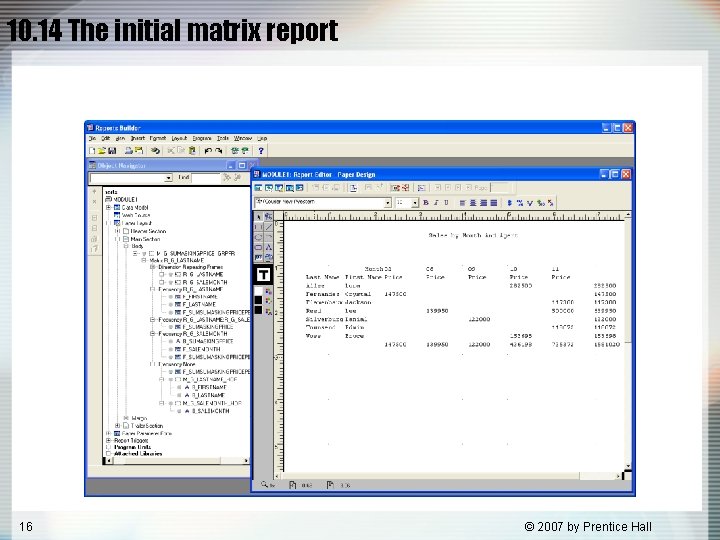Click the Italic formatting icon
This screenshot has height=540, width=720.
tap(436, 202)
